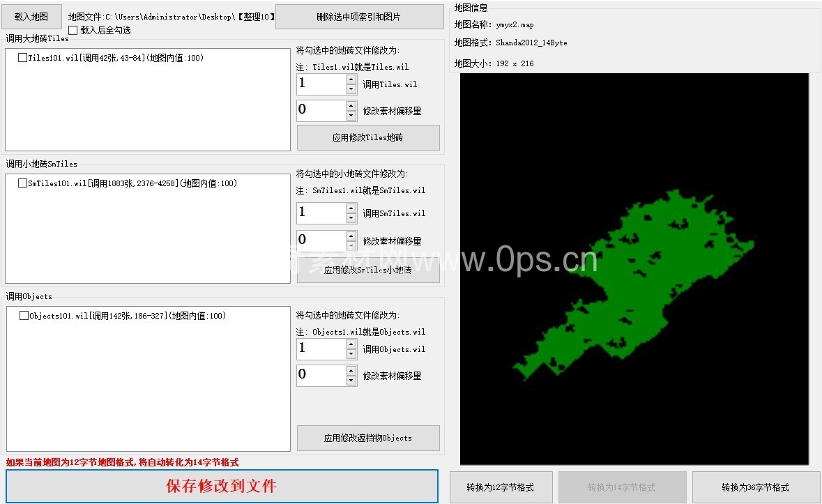Click 删除选中项索引和图片 button
The image size is (822, 504).
(x=359, y=17)
